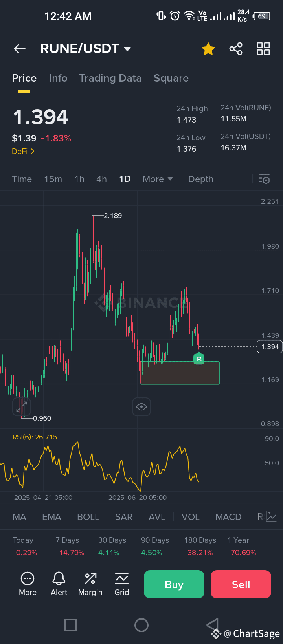Screen dimensions: 283x644
Task: Select the 15m chart interval
Action: click(53, 179)
